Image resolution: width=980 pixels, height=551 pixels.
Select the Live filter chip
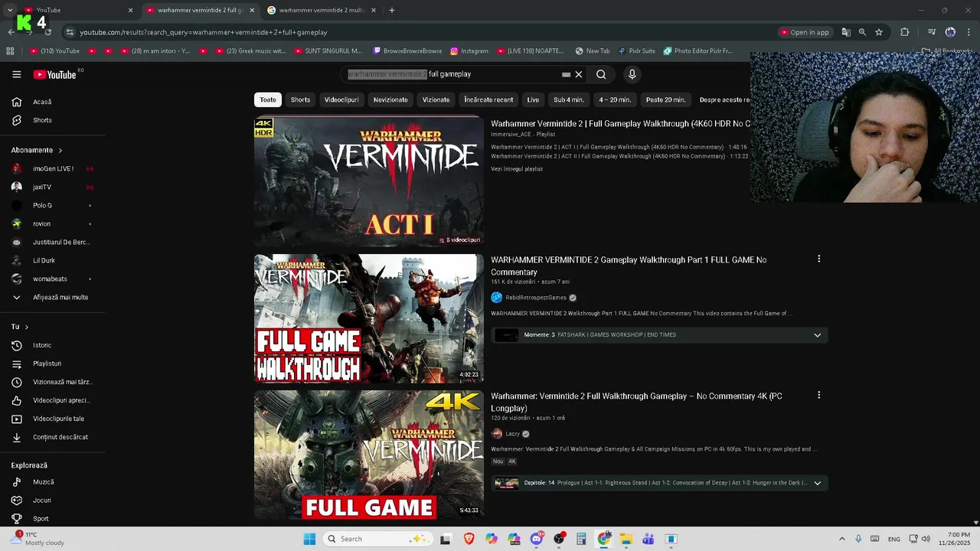533,99
